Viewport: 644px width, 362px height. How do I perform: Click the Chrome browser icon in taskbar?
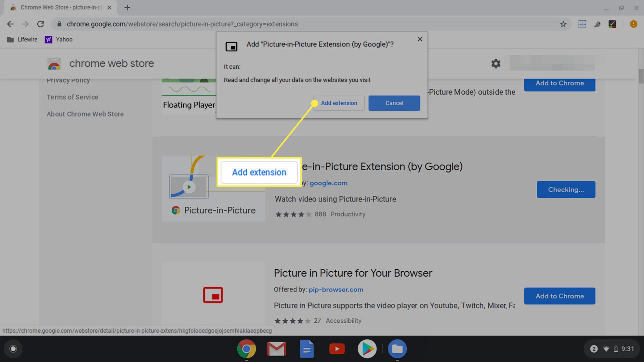[247, 349]
